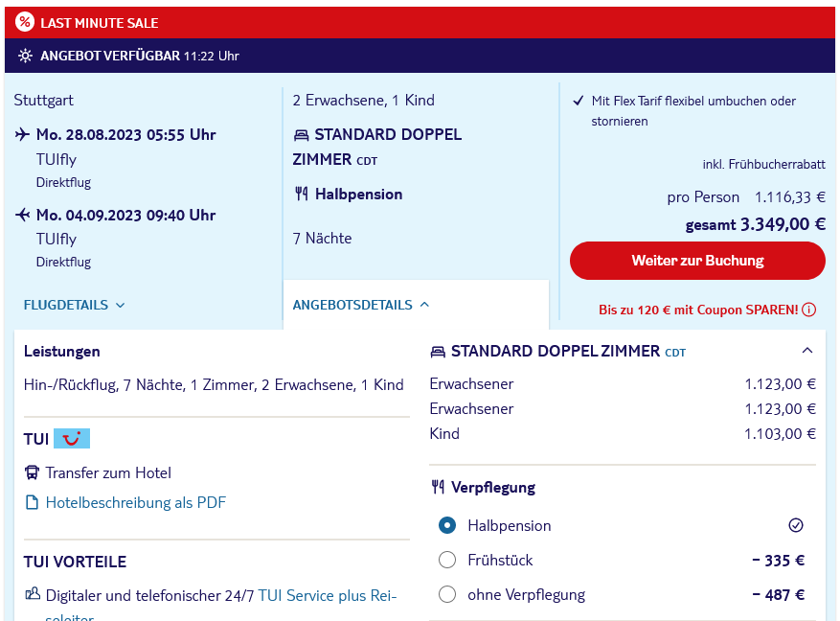Collapse the Standard Doppel Zimmer price breakdown

coord(807,351)
